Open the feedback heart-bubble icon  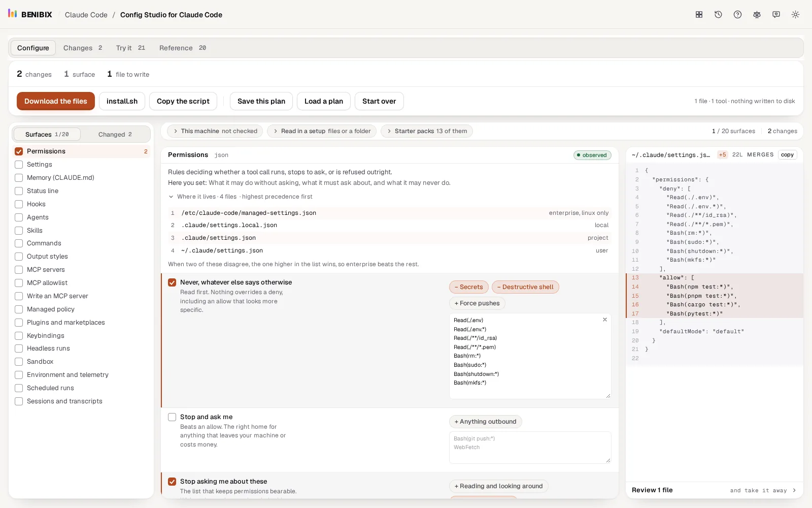776,15
